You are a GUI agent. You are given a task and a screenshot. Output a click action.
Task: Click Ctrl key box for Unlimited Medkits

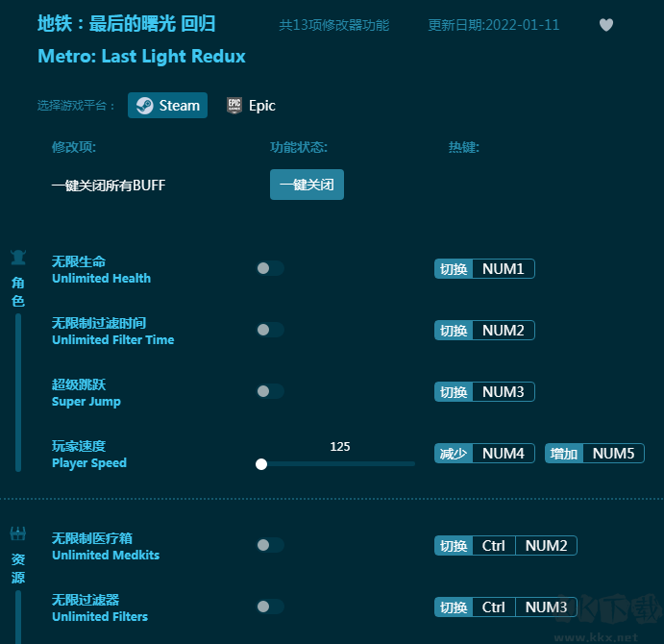coord(494,546)
